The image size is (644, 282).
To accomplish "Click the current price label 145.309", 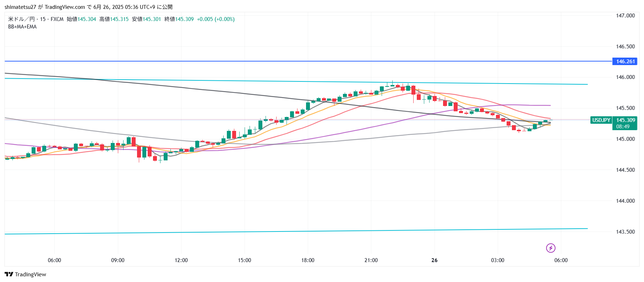I will point(625,120).
